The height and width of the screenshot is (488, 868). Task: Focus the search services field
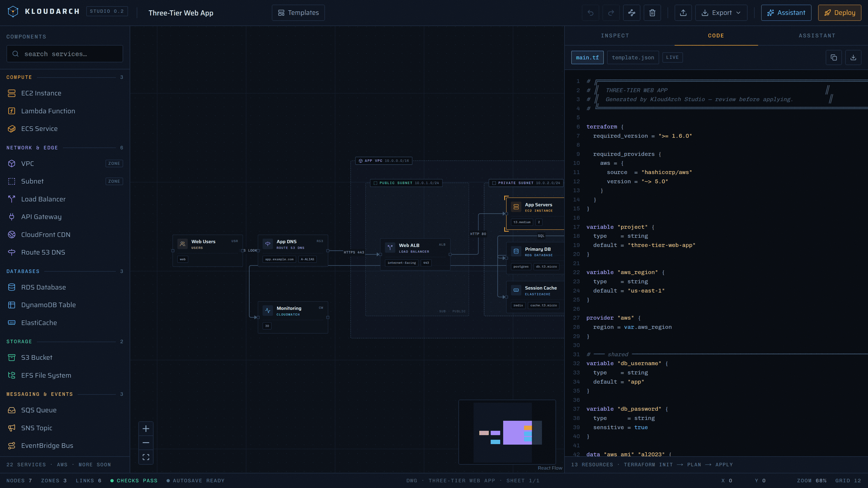(x=65, y=54)
